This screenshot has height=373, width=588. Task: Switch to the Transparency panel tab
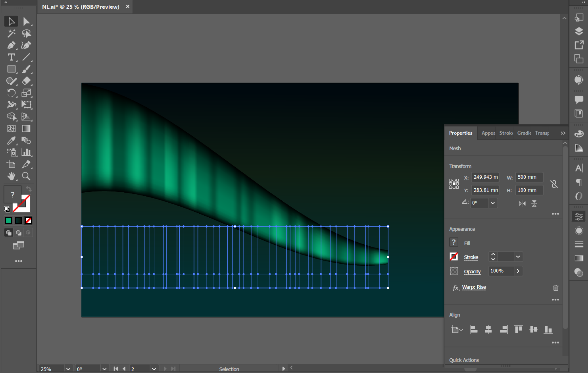click(542, 133)
